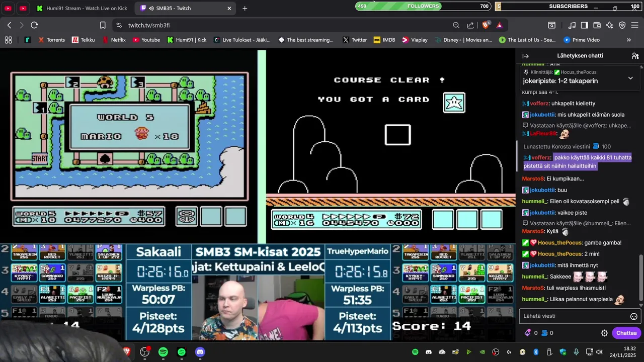Show more bookmarks with double chevron

pyautogui.click(x=628, y=40)
